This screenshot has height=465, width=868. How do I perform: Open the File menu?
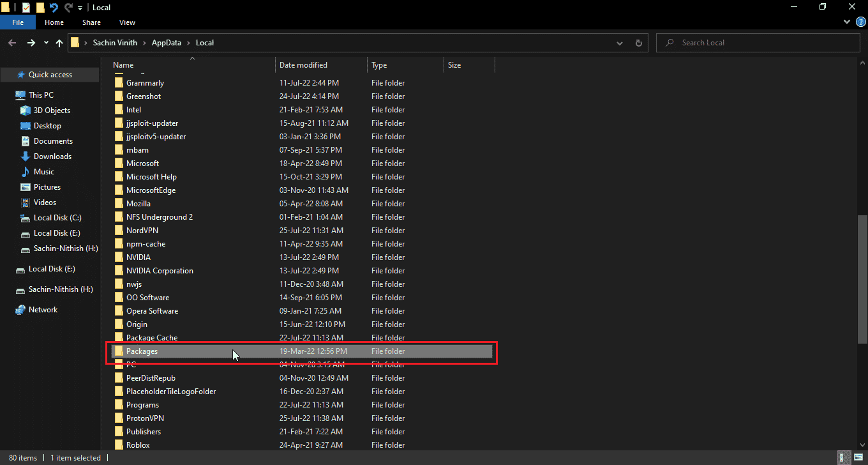(x=18, y=22)
